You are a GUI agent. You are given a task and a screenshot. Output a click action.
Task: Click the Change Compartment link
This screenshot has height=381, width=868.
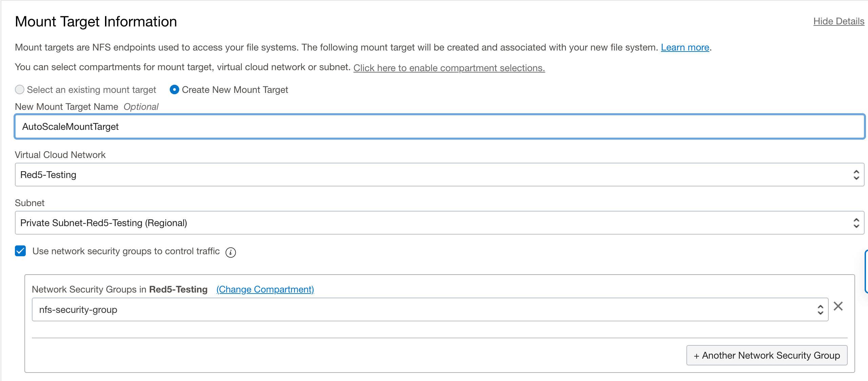(x=265, y=289)
